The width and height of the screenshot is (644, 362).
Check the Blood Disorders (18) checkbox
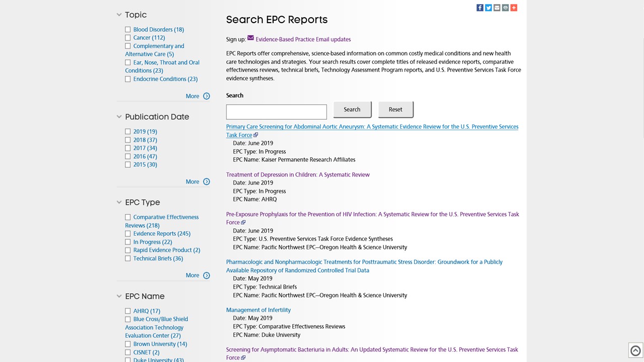click(128, 30)
